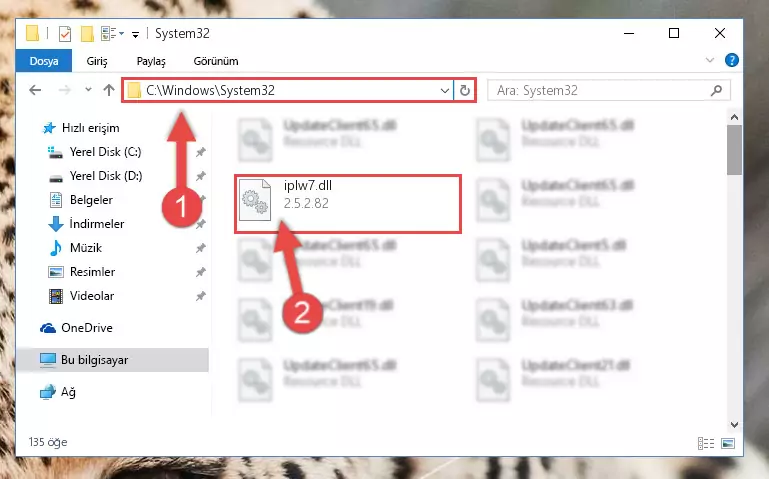Switch to large icons view button

click(728, 443)
